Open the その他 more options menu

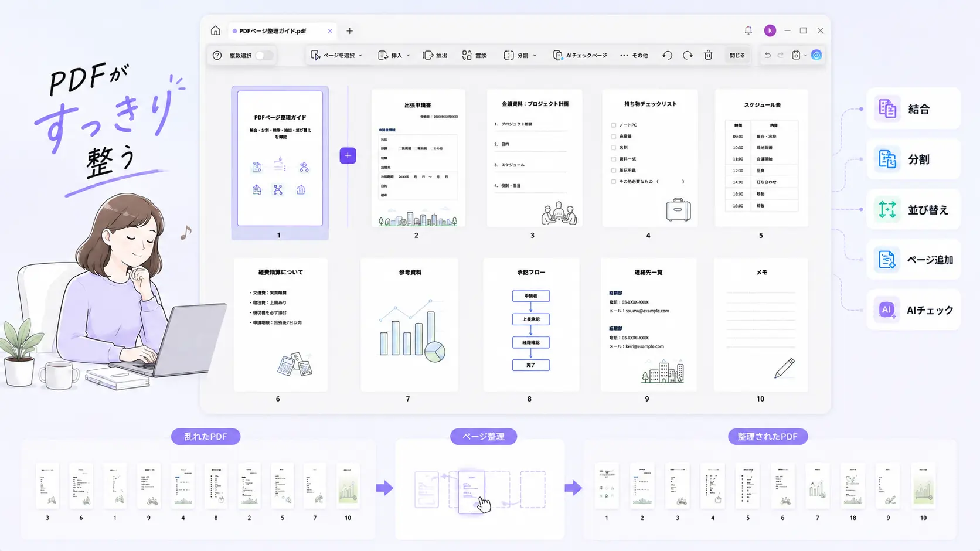[x=634, y=55]
